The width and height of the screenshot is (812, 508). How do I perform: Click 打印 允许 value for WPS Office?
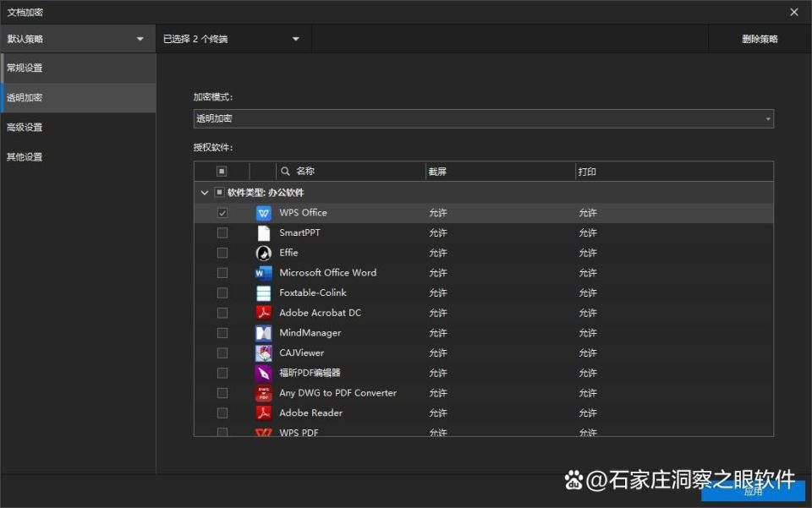[x=588, y=213]
